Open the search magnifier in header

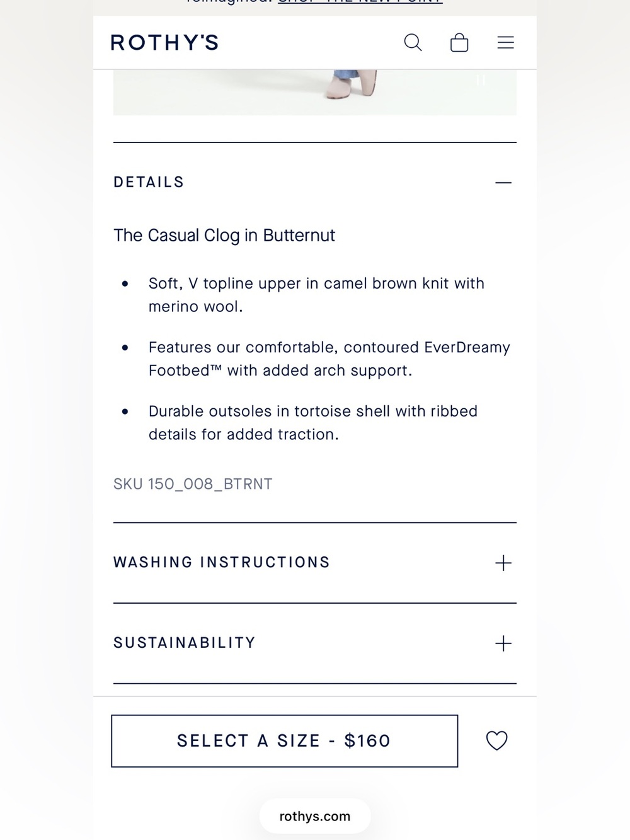pos(413,42)
